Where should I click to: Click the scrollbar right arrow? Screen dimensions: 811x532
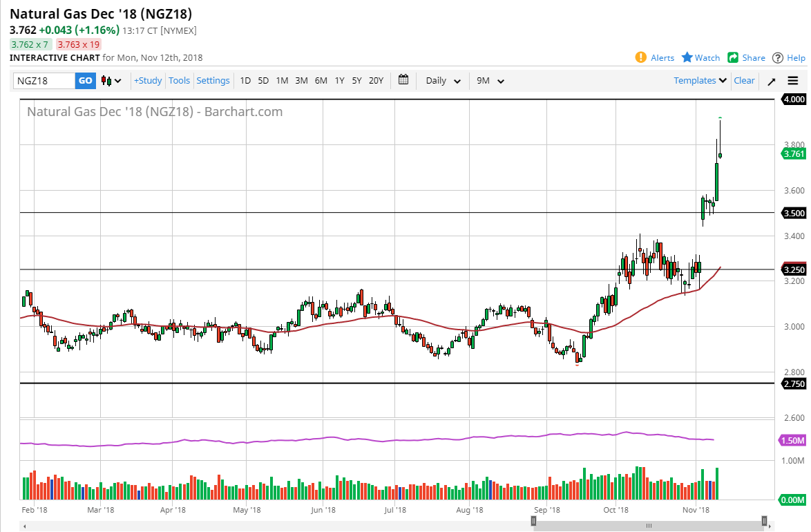[x=770, y=526]
